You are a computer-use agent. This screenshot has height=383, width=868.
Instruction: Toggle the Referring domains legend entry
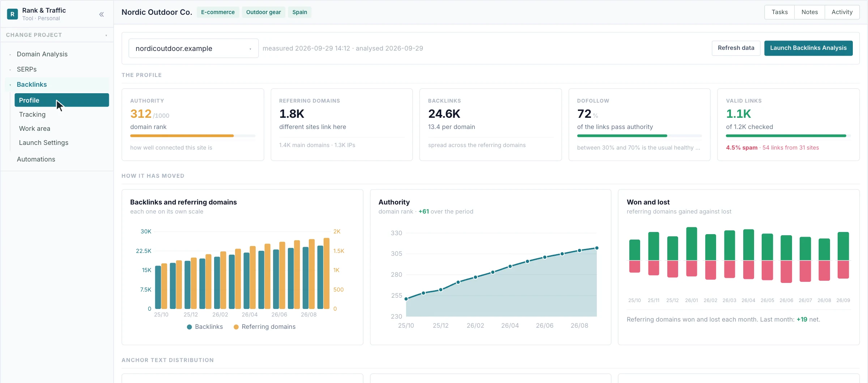264,327
